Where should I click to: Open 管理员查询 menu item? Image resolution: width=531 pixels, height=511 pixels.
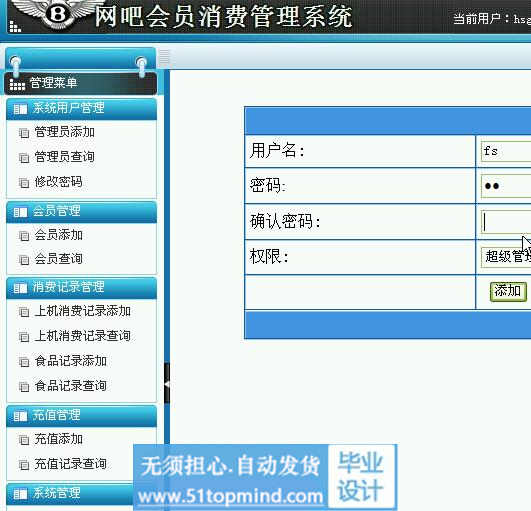pyautogui.click(x=64, y=157)
